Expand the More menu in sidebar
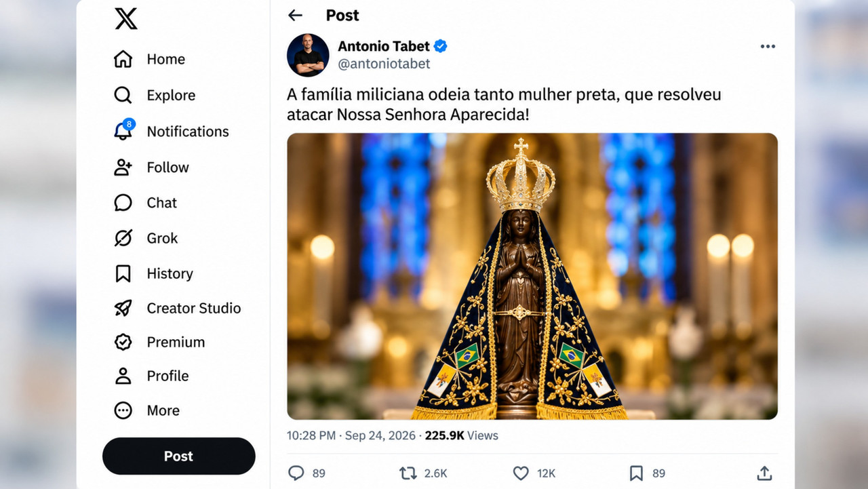Screen dimensions: 868x489 click(x=123, y=410)
